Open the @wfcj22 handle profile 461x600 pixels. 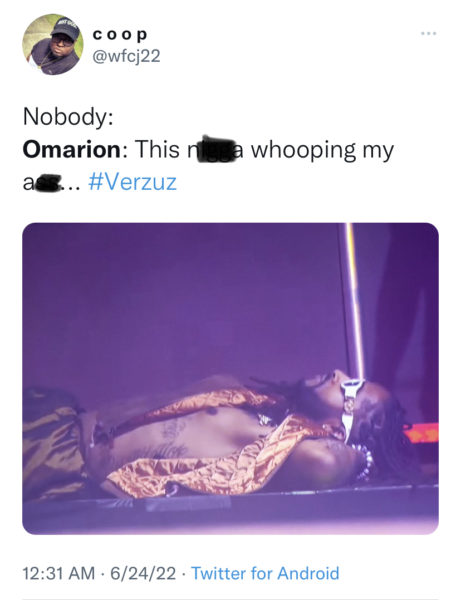coord(126,56)
